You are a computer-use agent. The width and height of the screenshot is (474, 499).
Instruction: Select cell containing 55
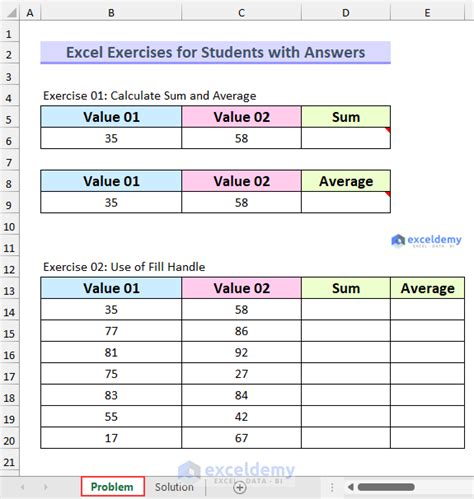(111, 416)
